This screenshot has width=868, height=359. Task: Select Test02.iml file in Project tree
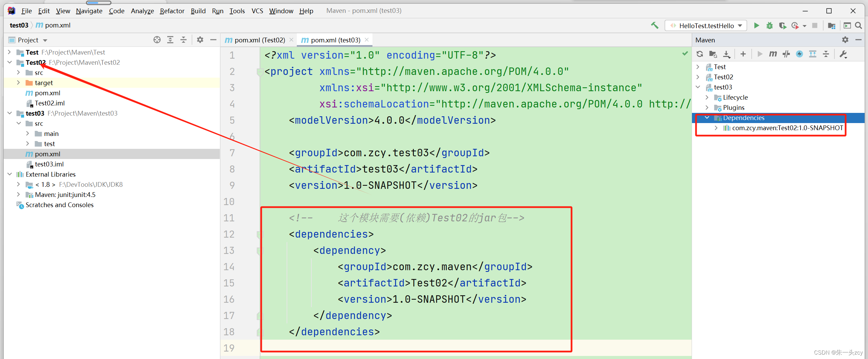[x=50, y=103]
